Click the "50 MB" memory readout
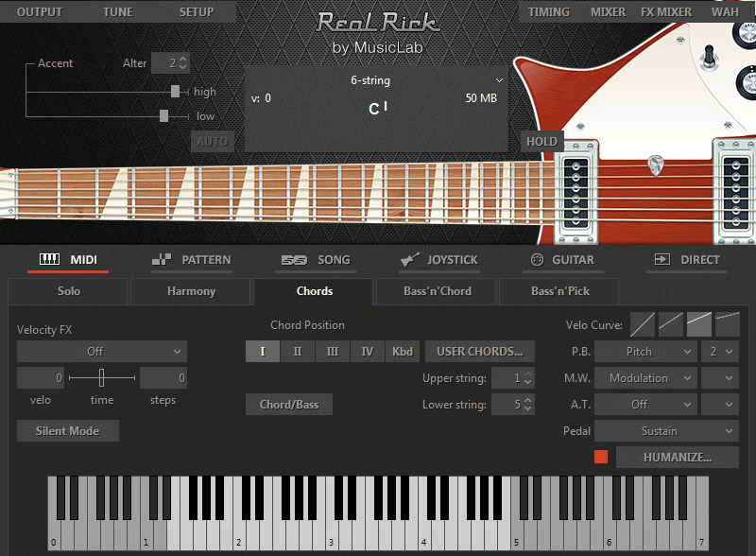 [x=481, y=98]
